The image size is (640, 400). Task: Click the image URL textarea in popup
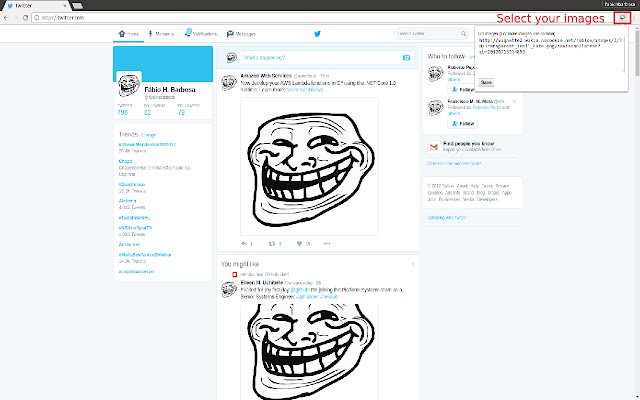click(x=551, y=54)
